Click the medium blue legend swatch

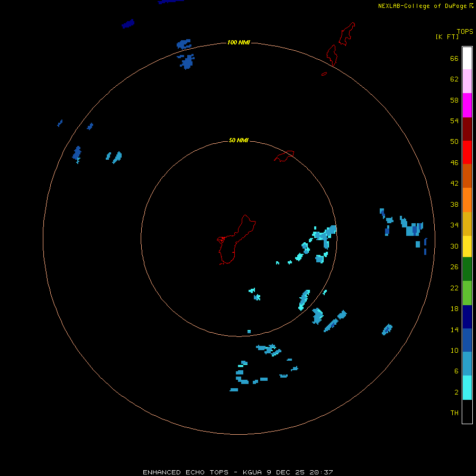[467, 340]
